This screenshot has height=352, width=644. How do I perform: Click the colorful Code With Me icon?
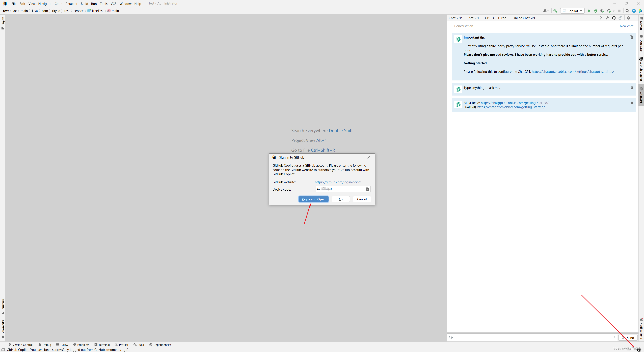pos(640,11)
